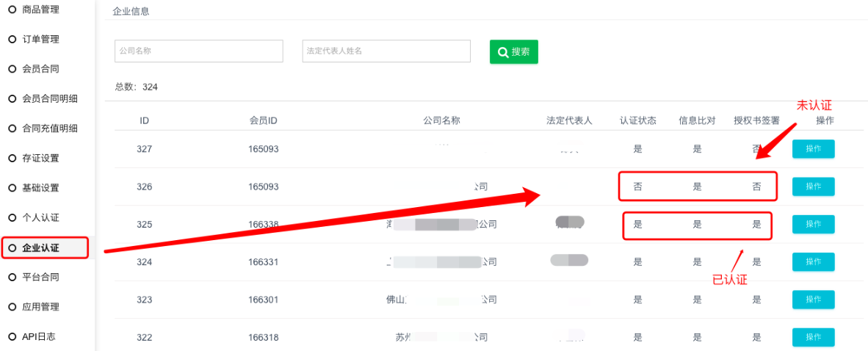
Task: Focus the 公司名称 input field
Action: point(198,51)
